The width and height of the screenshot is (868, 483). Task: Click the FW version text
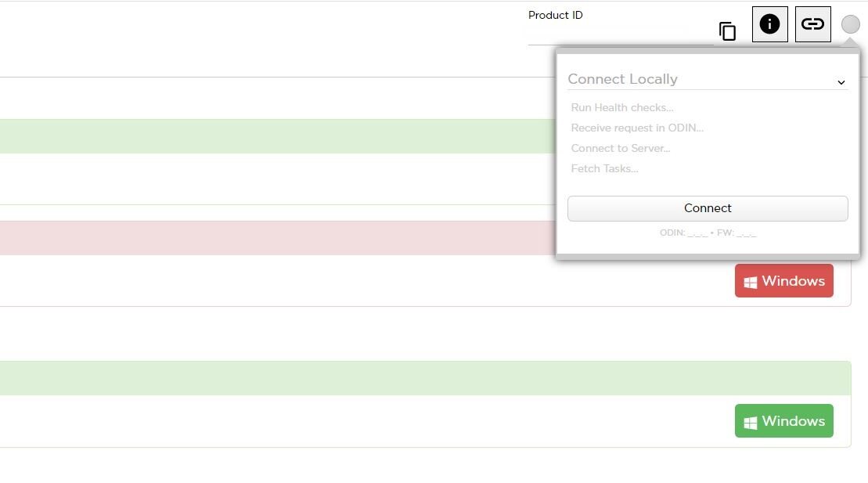736,232
